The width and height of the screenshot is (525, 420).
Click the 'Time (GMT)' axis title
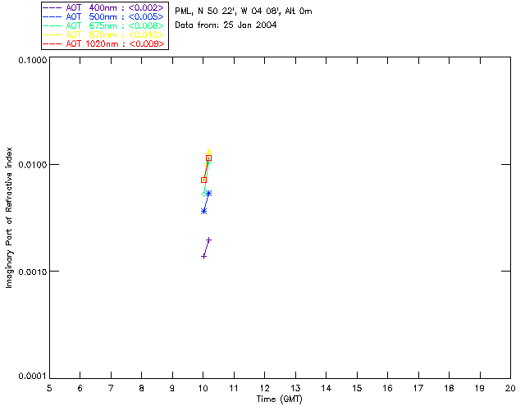[280, 399]
